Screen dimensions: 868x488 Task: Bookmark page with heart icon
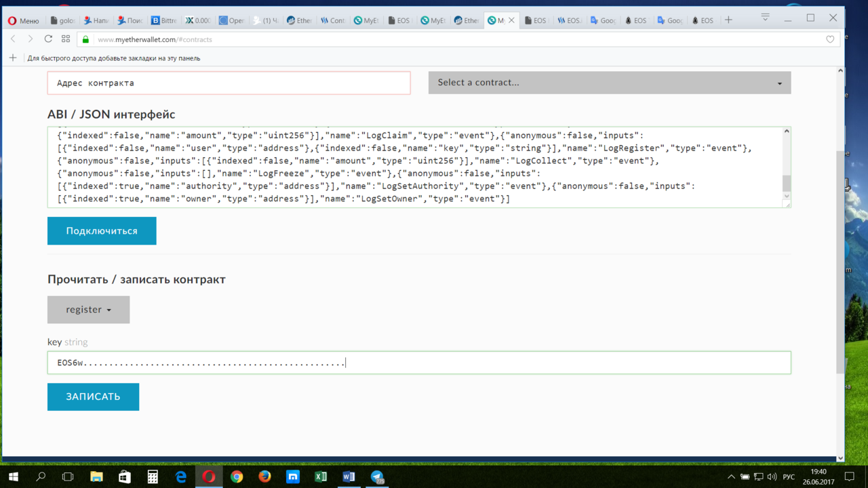coord(830,39)
